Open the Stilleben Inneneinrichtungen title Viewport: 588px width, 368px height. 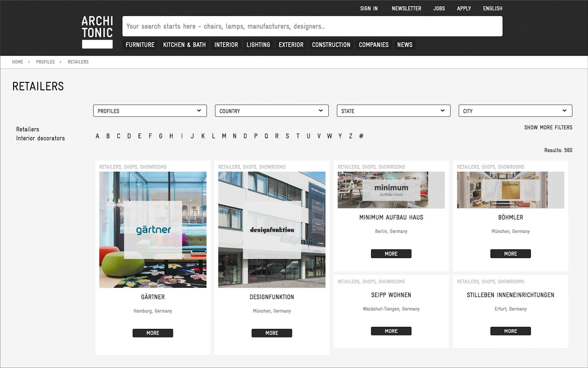511,295
